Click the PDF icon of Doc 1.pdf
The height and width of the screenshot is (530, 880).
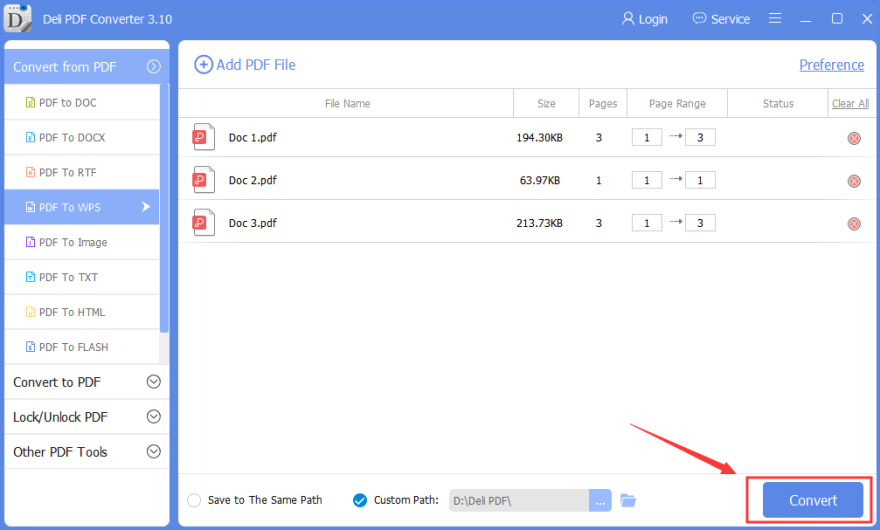tap(203, 137)
